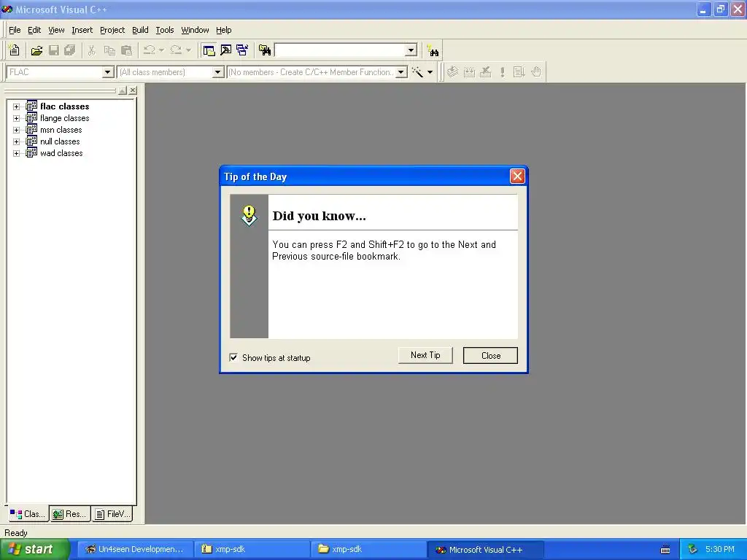Image resolution: width=747 pixels, height=560 pixels.
Task: Click the Execute Program exclamation icon
Action: (x=502, y=72)
